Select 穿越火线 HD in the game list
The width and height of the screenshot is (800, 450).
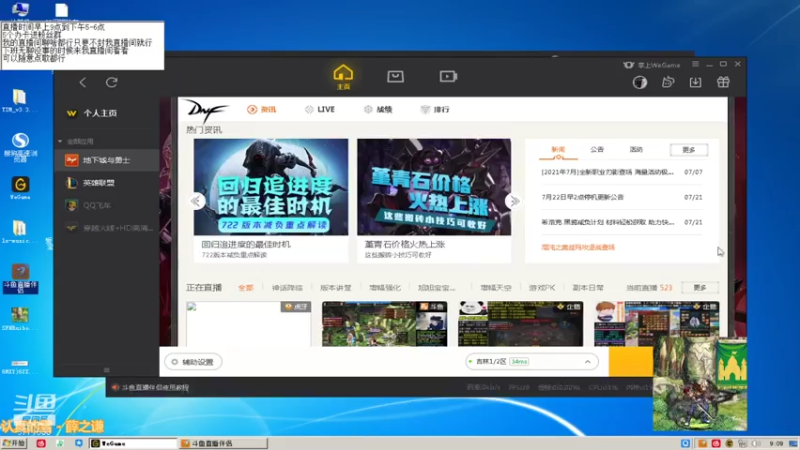[x=106, y=228]
